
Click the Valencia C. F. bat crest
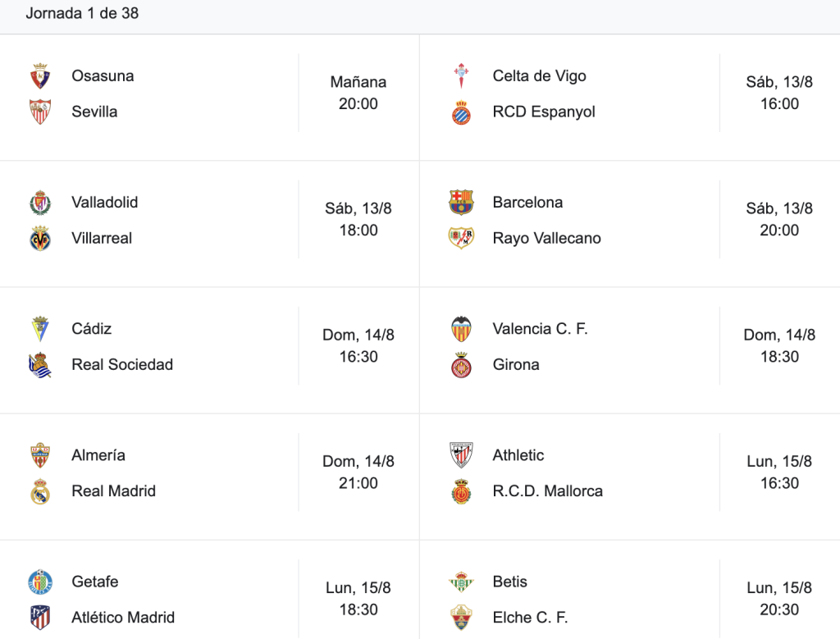[461, 329]
